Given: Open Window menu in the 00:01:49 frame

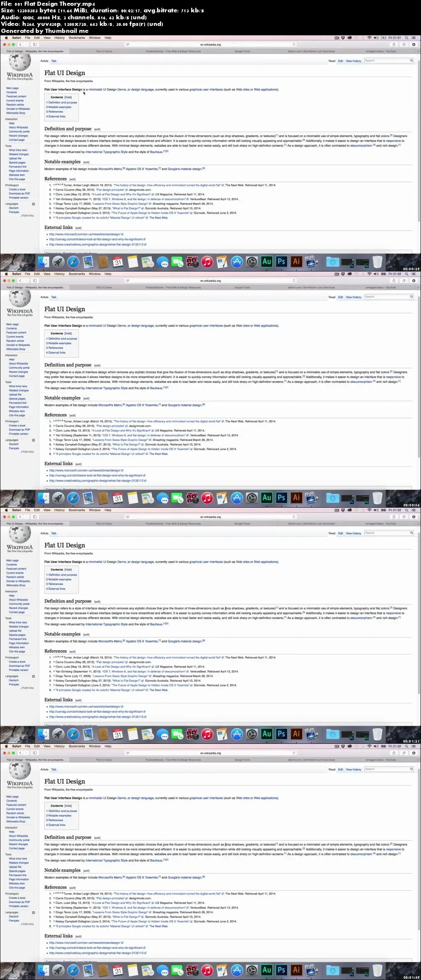Looking at the screenshot, I should [95, 746].
